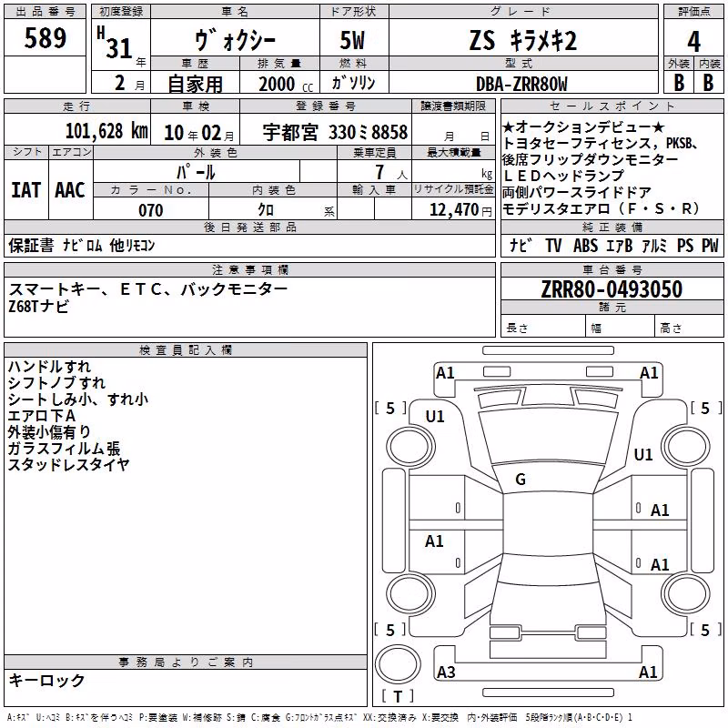Click the spare tire circle icon
Viewport: 728px width, 728px height.
(398, 664)
